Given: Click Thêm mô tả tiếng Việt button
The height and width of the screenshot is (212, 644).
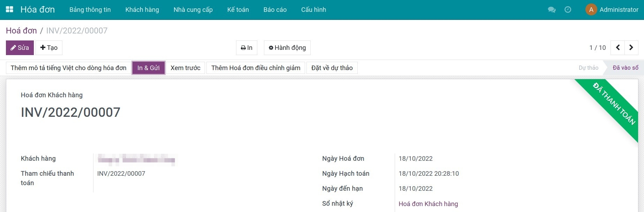Looking at the screenshot, I should click(69, 68).
